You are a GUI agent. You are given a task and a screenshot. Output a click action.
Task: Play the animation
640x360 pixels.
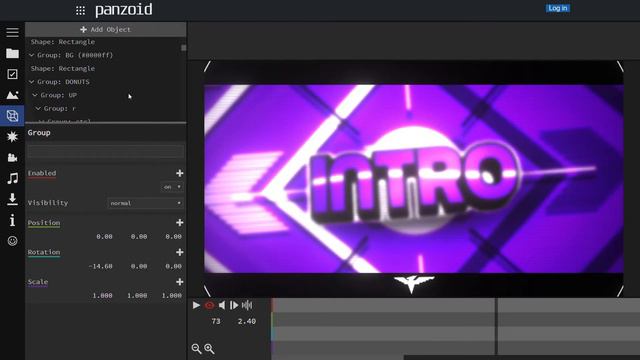tap(196, 305)
